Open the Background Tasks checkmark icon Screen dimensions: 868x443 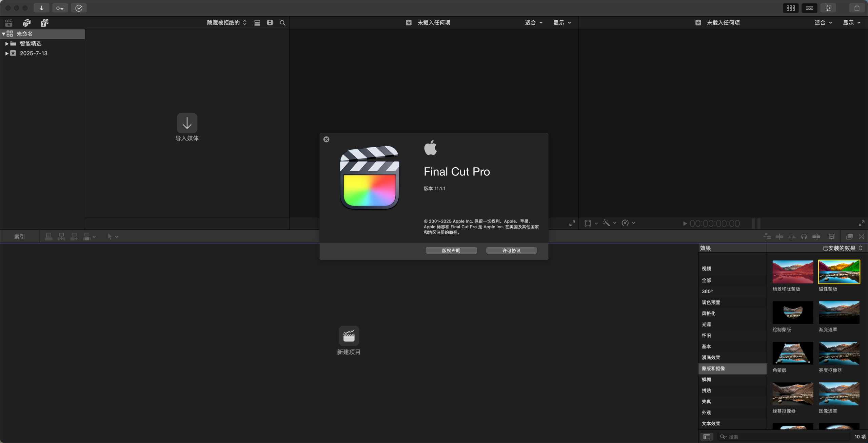79,8
